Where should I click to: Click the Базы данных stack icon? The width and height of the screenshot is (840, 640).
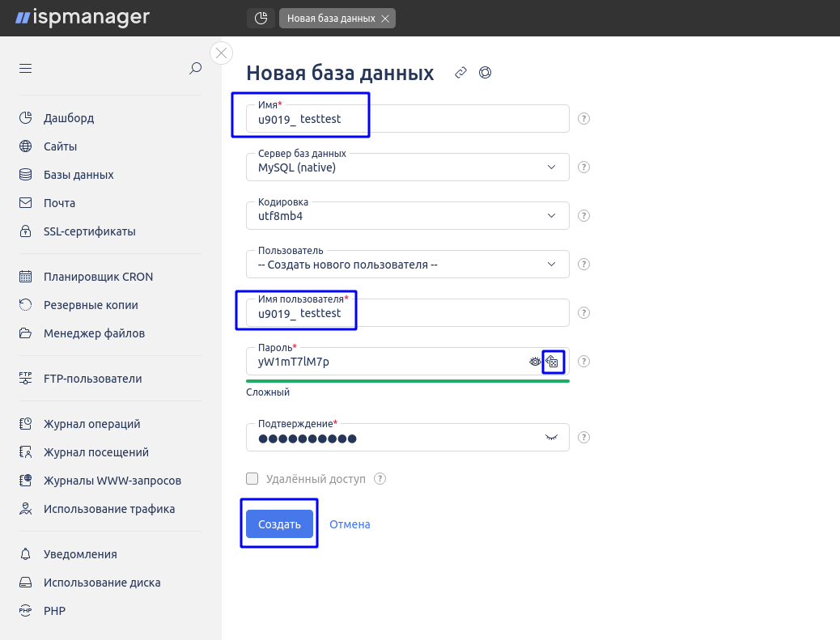click(25, 175)
